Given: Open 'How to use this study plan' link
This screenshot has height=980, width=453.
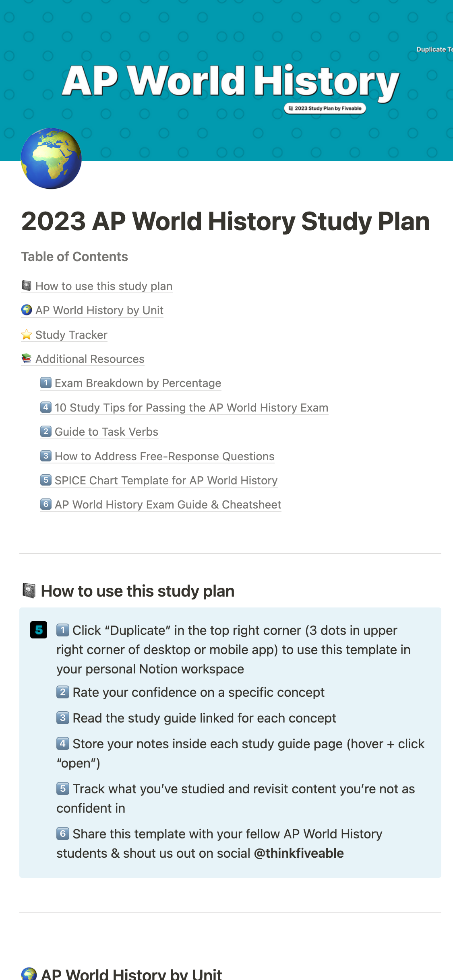Looking at the screenshot, I should (104, 286).
